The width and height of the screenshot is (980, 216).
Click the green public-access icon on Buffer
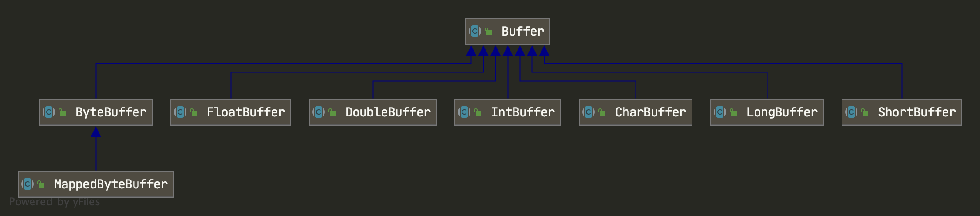(x=489, y=32)
